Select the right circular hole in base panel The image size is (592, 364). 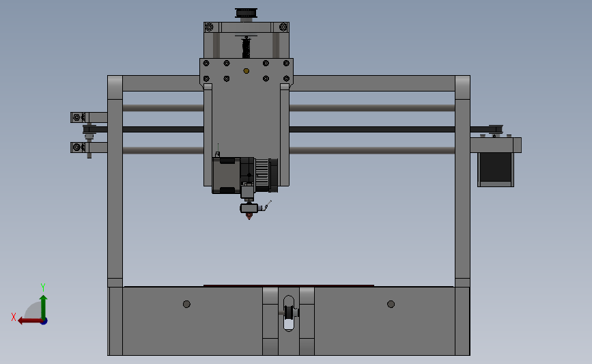391,304
